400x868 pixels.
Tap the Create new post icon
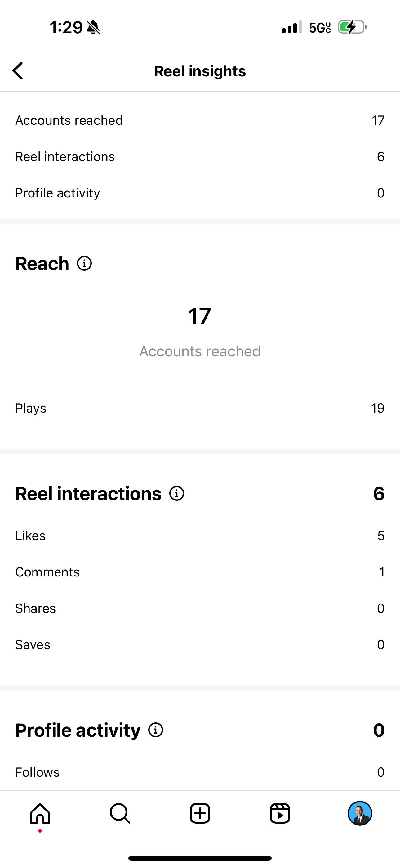click(x=200, y=813)
